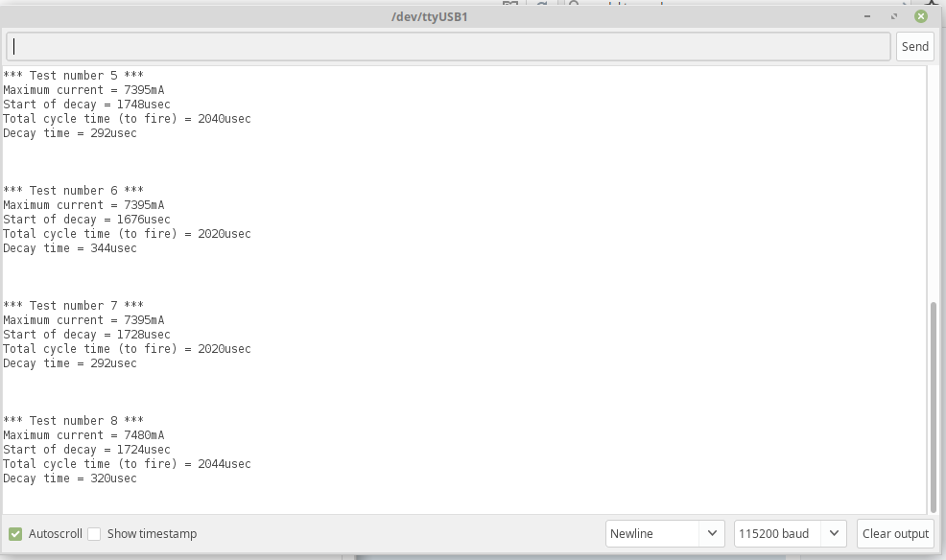The image size is (946, 560).
Task: Enable the Show timestamp checkbox
Action: 94,534
